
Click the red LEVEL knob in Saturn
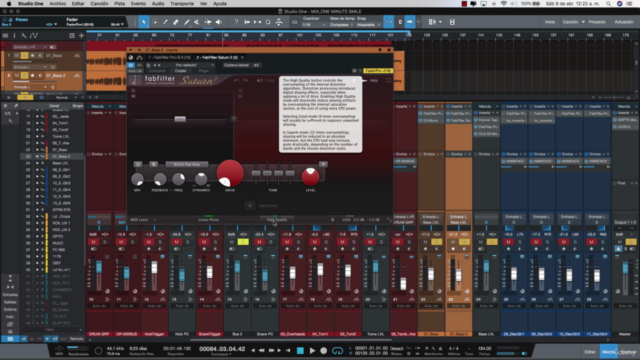pyautogui.click(x=310, y=176)
